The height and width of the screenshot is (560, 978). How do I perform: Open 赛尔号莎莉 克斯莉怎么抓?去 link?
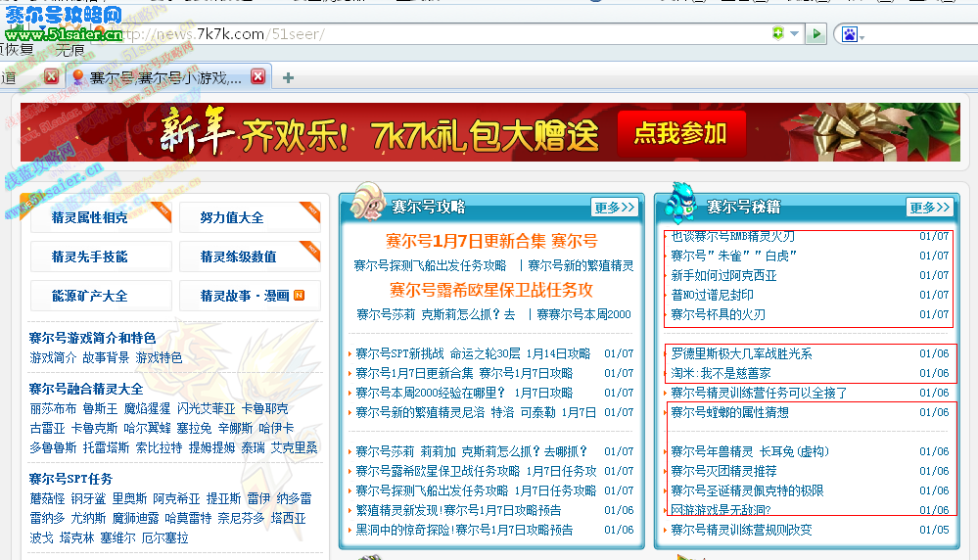pyautogui.click(x=436, y=314)
